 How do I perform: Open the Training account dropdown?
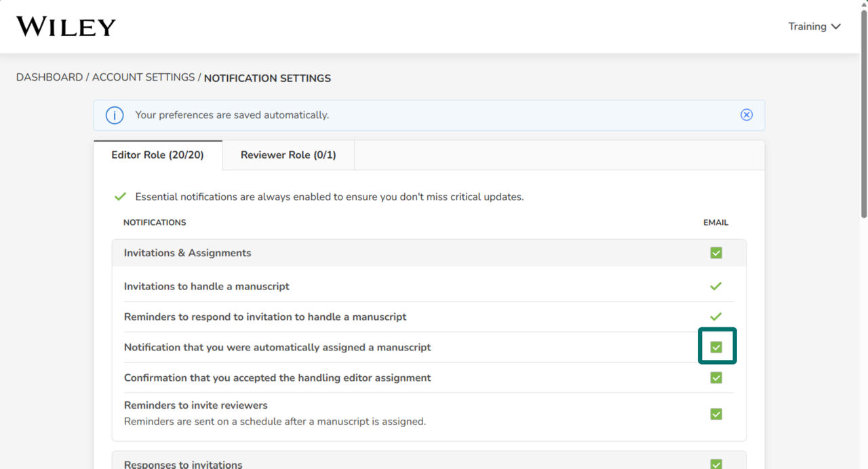point(814,26)
